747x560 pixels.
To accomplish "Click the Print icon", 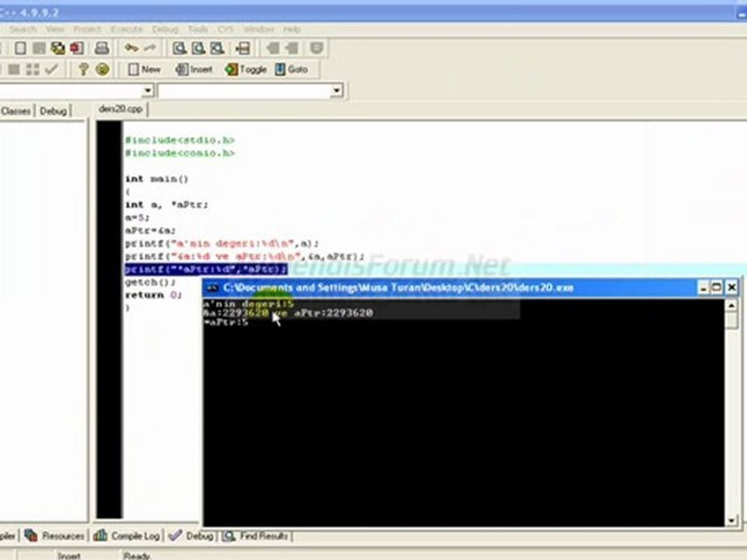I will (101, 48).
